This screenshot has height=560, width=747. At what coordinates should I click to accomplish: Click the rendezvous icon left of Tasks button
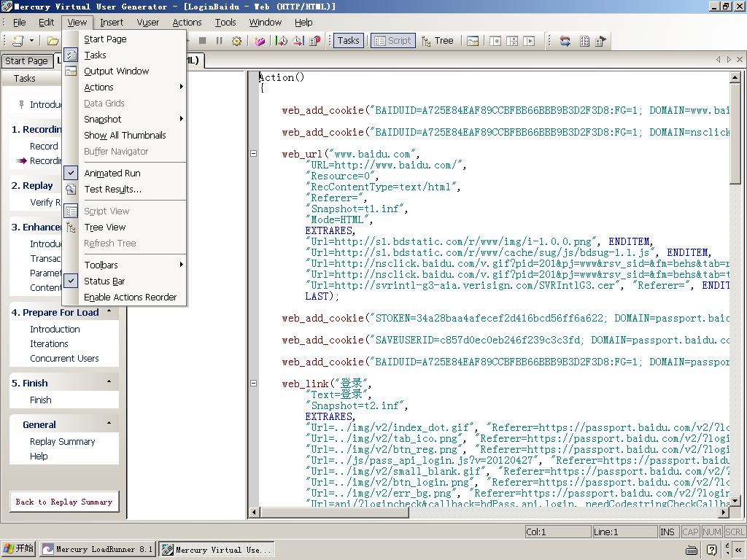coord(314,41)
